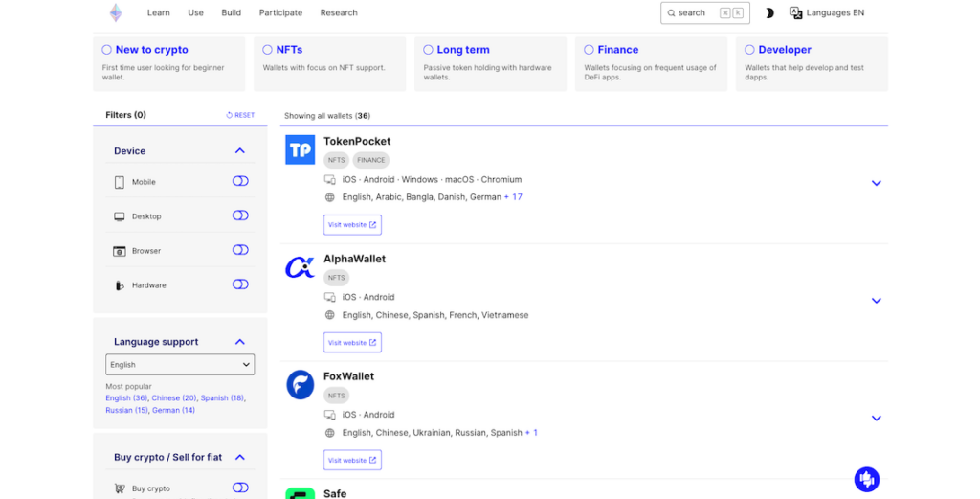980x499 pixels.
Task: Enable the Desktop device filter toggle
Action: coord(240,215)
